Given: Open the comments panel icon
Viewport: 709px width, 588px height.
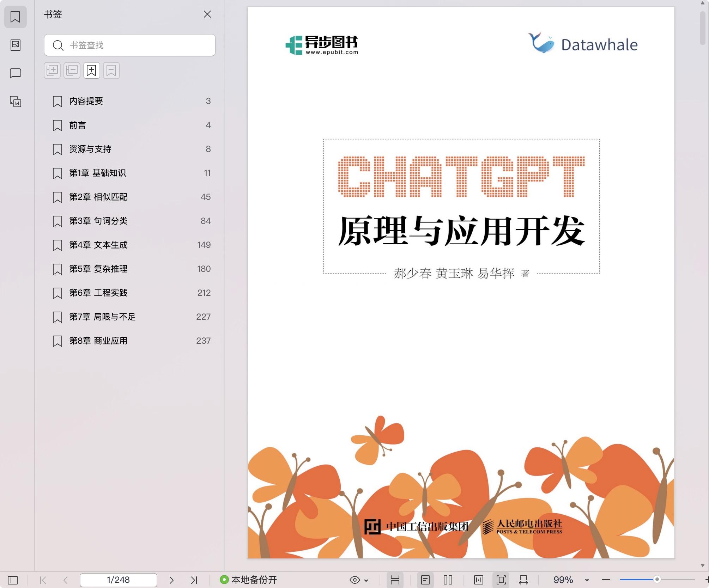Looking at the screenshot, I should click(x=15, y=73).
